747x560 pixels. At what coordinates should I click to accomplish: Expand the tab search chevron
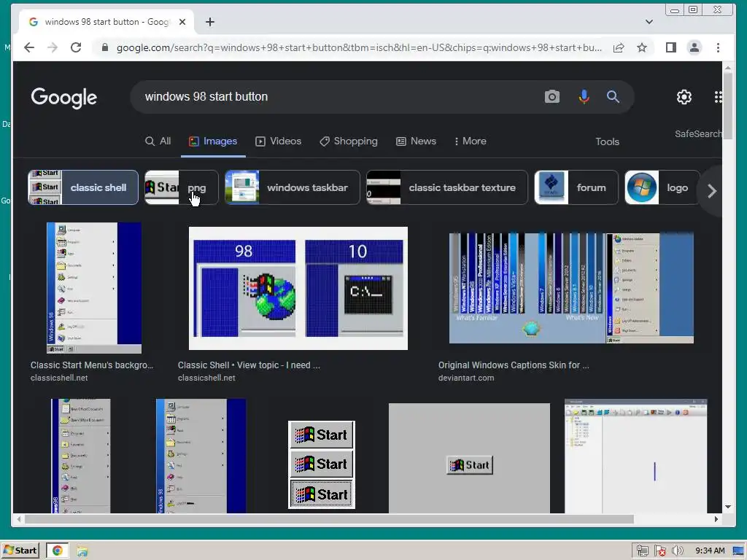(649, 22)
